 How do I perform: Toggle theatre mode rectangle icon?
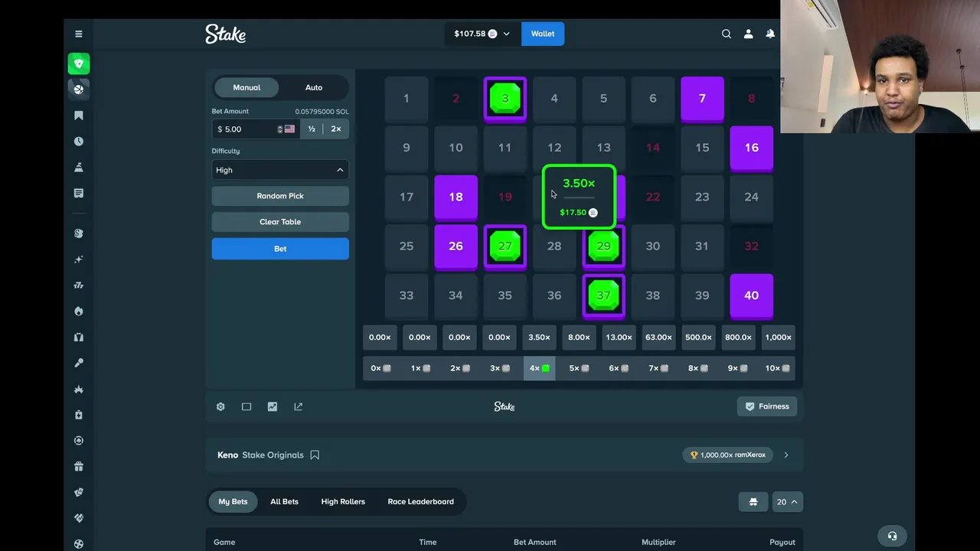[x=247, y=406]
